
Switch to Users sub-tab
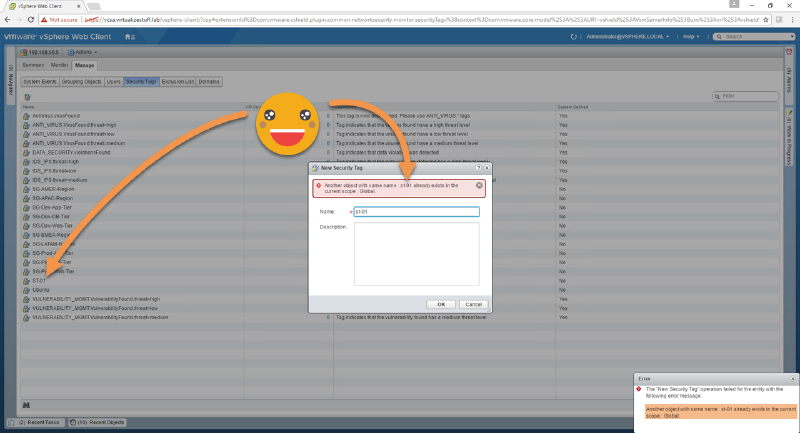tap(114, 82)
